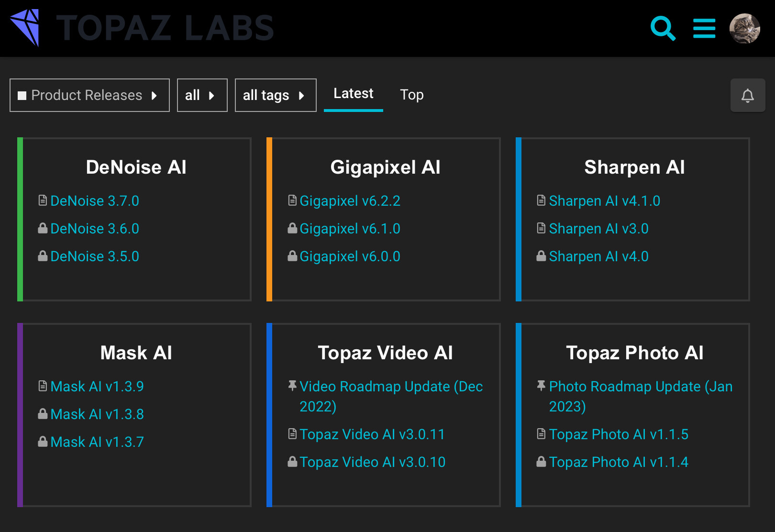Click the user avatar picture
Viewport: 775px width, 532px height.
pyautogui.click(x=744, y=28)
